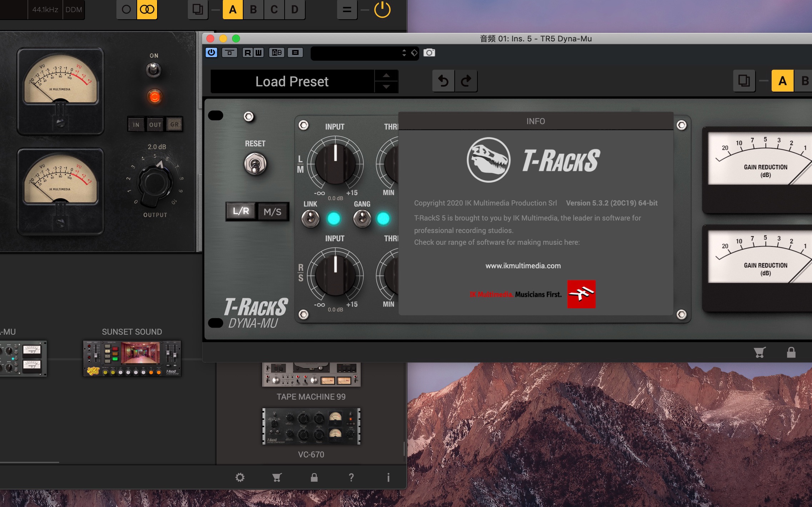This screenshot has height=507, width=812.
Task: Click the camera snapshot icon
Action: 429,53
